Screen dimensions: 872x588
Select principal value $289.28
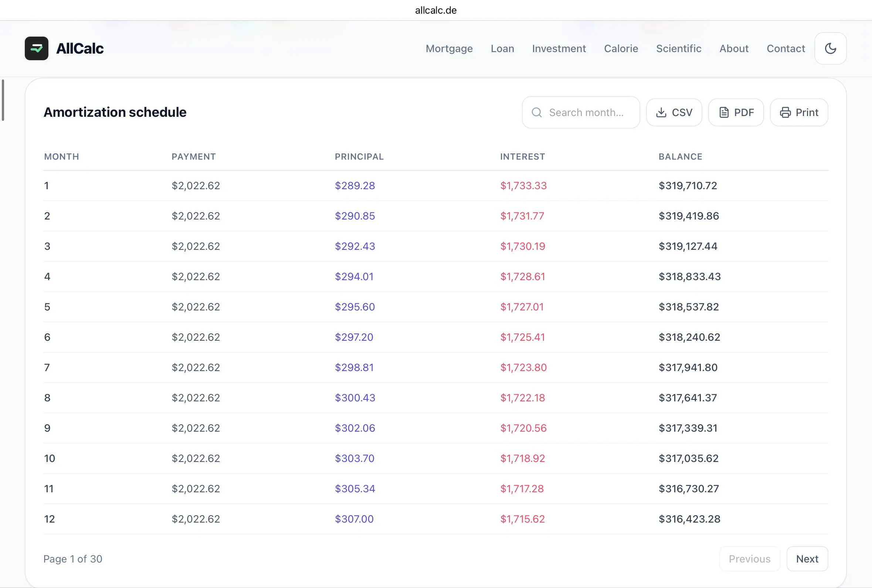tap(355, 186)
